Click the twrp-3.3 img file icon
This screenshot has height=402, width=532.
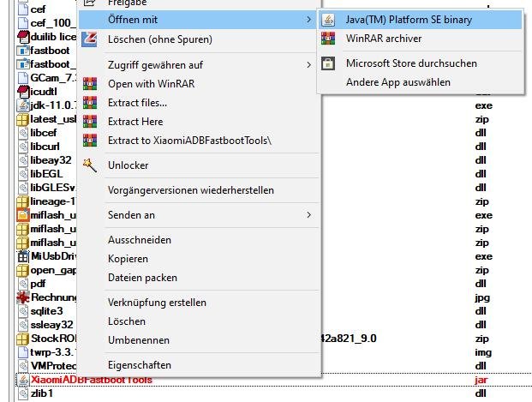[x=23, y=352]
